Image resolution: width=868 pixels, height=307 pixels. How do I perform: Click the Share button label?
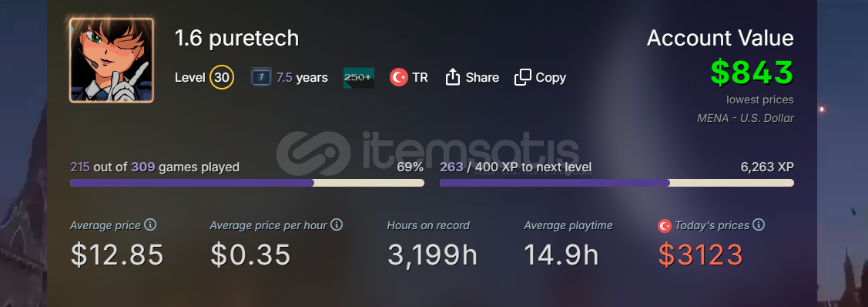pyautogui.click(x=482, y=78)
